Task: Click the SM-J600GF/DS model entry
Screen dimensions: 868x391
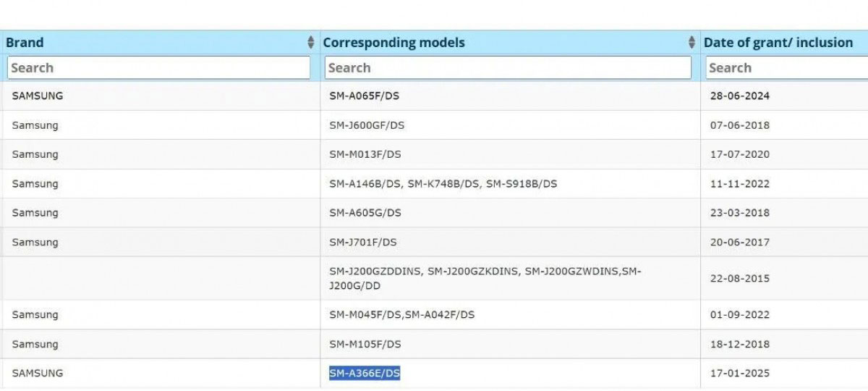Action: tap(367, 125)
